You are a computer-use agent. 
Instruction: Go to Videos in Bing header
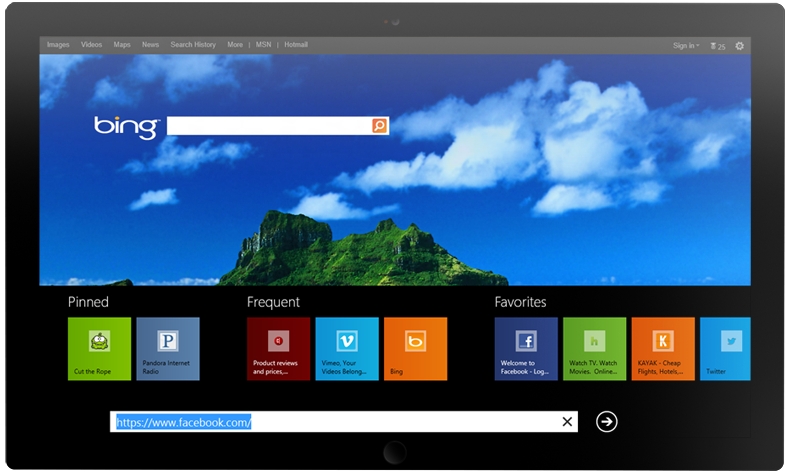(x=91, y=44)
